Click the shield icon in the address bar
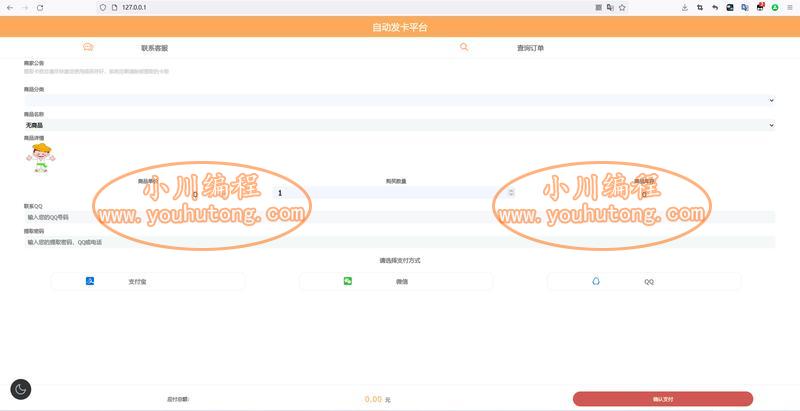800x411 pixels. [103, 8]
